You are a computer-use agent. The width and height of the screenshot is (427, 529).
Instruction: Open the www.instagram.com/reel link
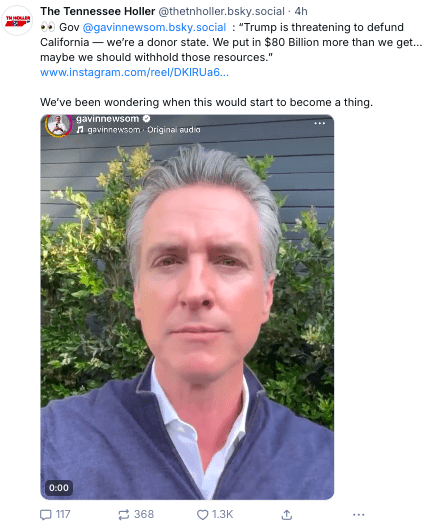134,72
